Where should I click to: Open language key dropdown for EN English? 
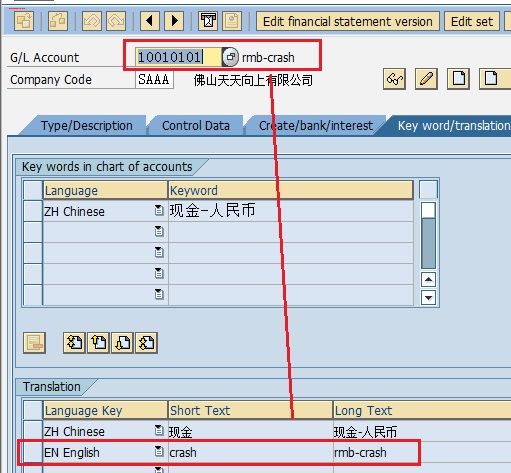(x=159, y=451)
